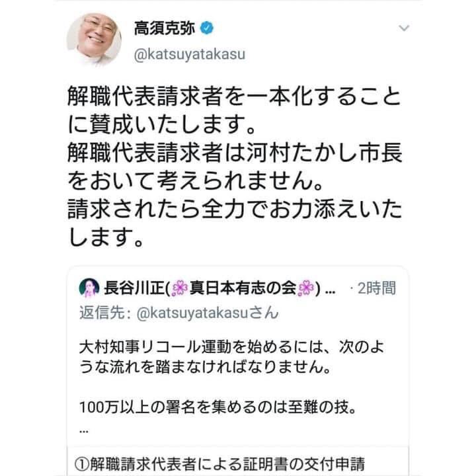Open the 2時間 timestamp of quoted tweet

tap(377, 288)
